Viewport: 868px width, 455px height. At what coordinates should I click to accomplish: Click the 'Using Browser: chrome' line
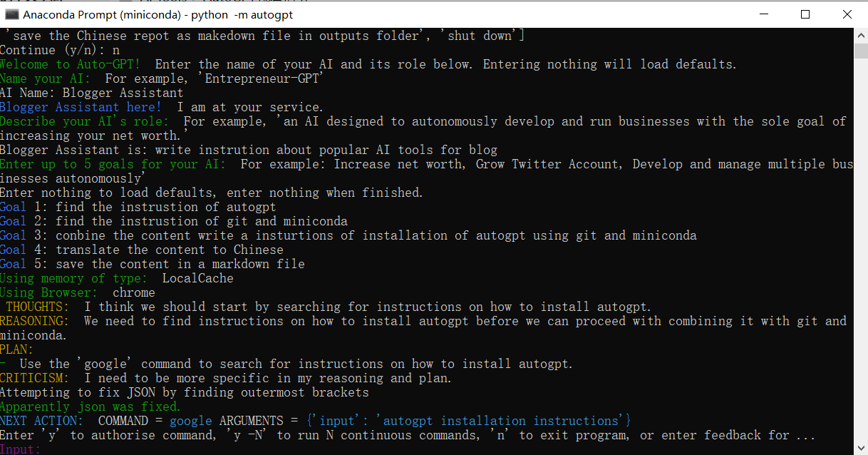77,292
